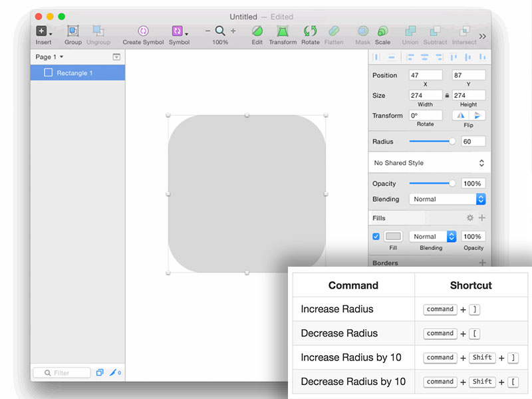This screenshot has width=532, height=399.
Task: Open the layer Blending mode dropdown
Action: pos(447,199)
